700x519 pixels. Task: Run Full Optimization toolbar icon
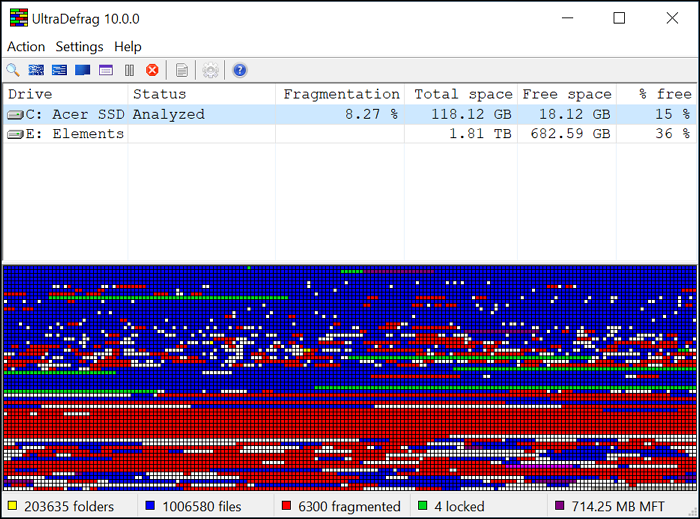click(x=83, y=70)
